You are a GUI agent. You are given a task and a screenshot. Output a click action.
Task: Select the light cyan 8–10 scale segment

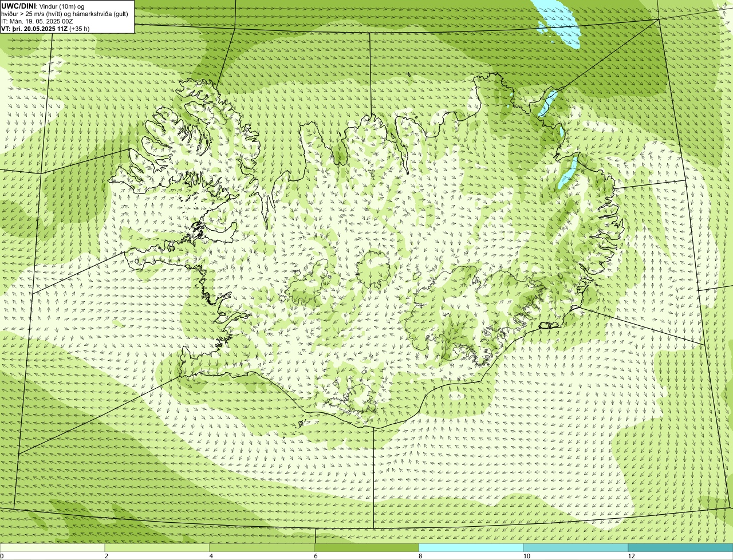pyautogui.click(x=471, y=547)
